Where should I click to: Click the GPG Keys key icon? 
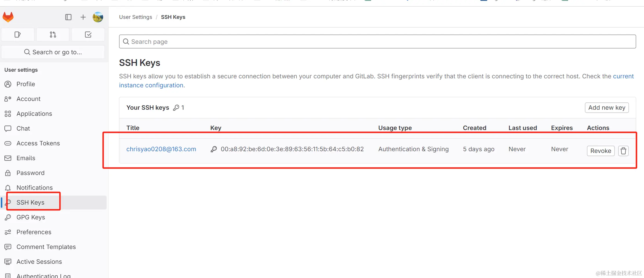pos(8,217)
